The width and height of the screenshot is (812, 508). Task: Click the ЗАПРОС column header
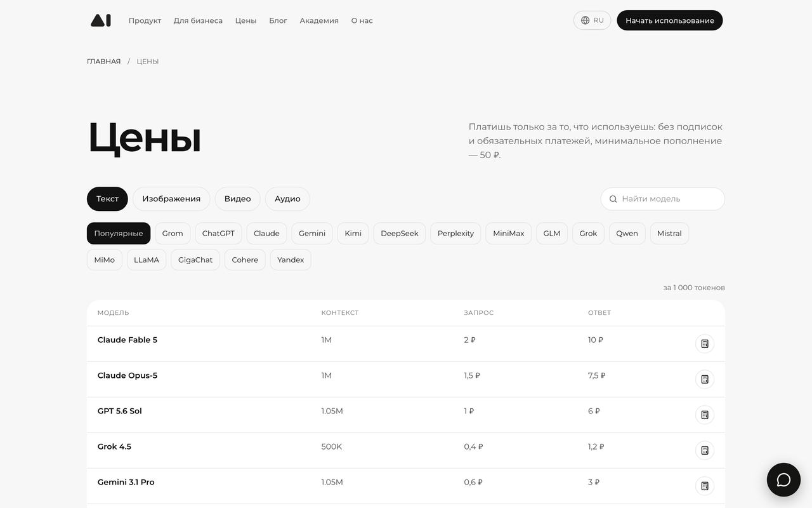tap(479, 313)
